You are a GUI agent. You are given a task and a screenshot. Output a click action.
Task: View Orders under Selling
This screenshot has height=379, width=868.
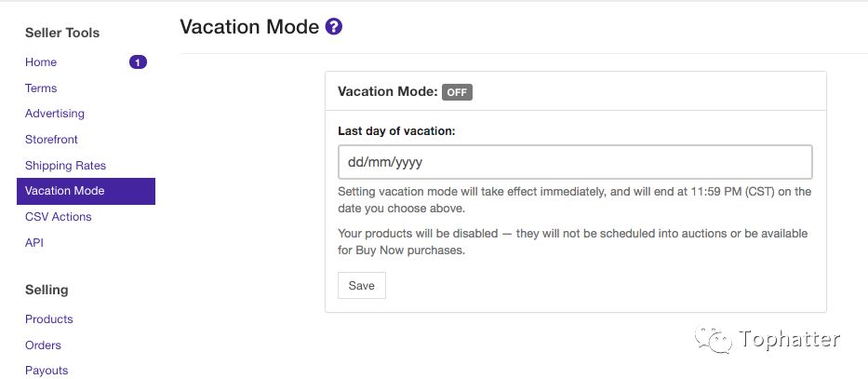click(43, 345)
